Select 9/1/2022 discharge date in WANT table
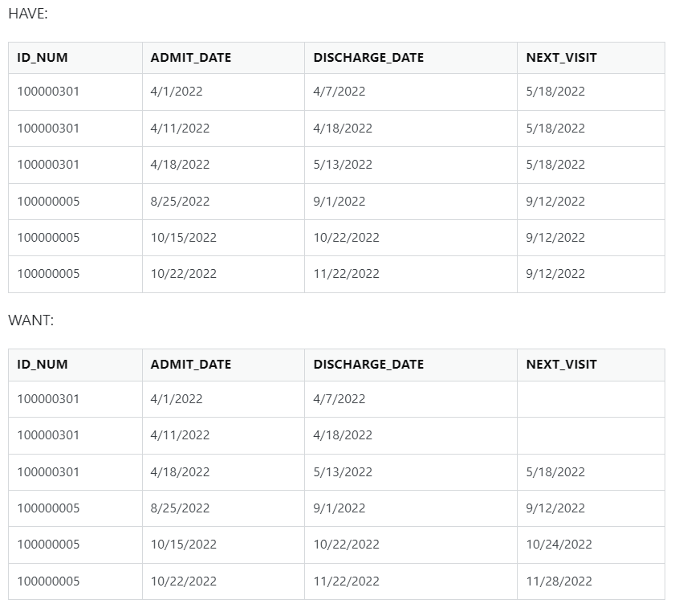 [339, 508]
